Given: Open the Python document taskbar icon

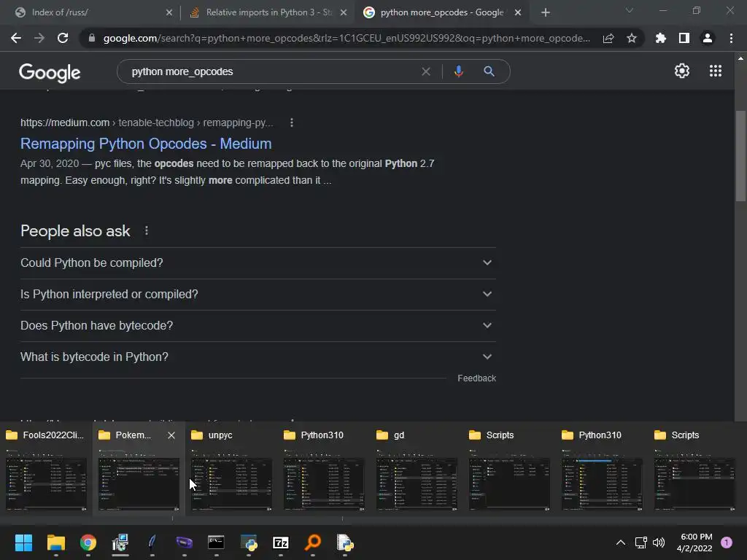Looking at the screenshot, I should pos(345,542).
